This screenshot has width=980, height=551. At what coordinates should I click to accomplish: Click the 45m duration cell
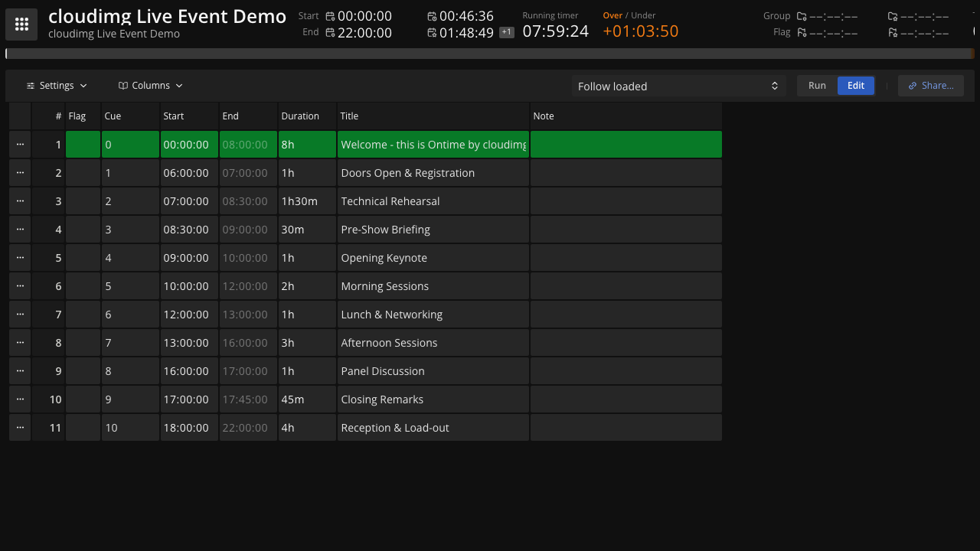(x=307, y=399)
